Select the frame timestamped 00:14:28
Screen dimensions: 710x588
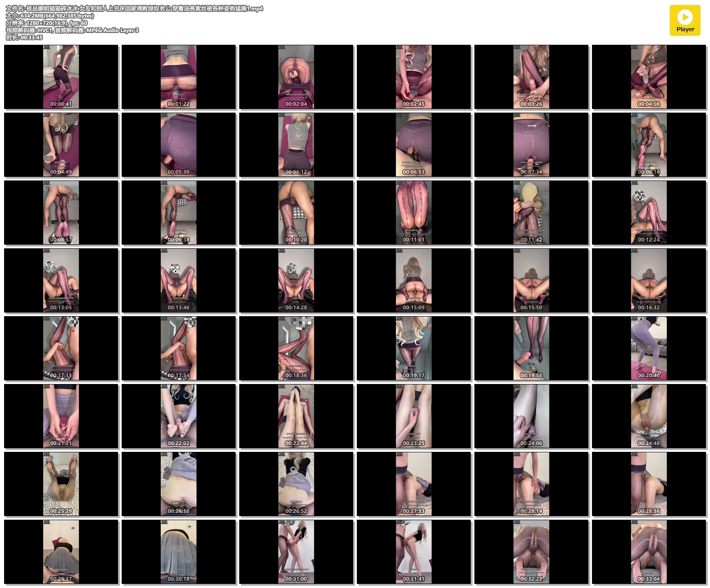(296, 280)
